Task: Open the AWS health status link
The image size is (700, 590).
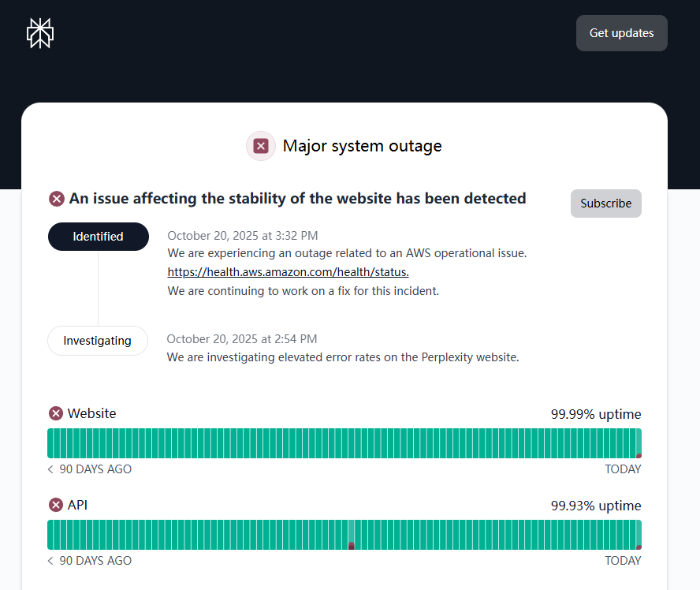Action: click(x=288, y=271)
